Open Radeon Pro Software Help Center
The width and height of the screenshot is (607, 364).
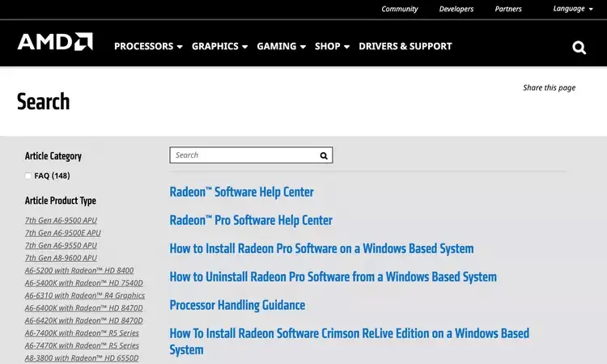pyautogui.click(x=251, y=220)
